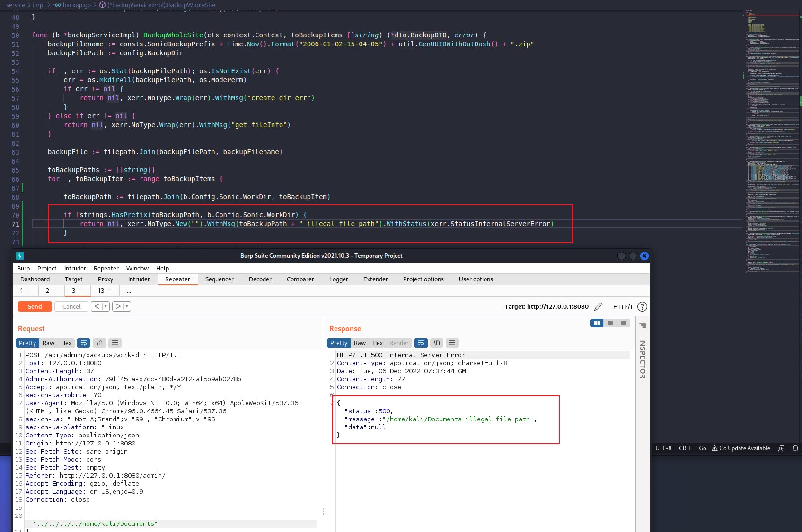802x532 pixels.
Task: Open the Intruder menu in the menu bar
Action: (x=75, y=268)
